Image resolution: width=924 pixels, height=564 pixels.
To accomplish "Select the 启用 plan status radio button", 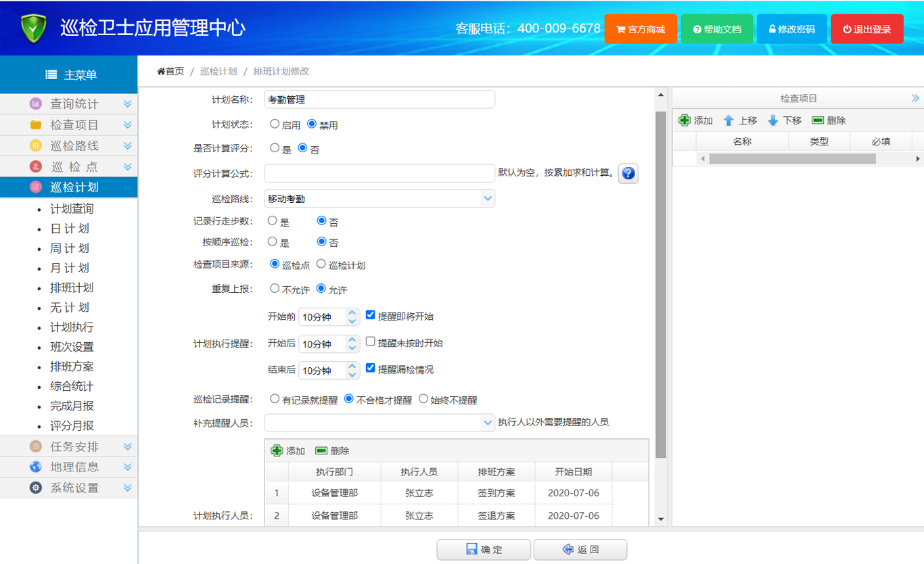I will click(275, 124).
